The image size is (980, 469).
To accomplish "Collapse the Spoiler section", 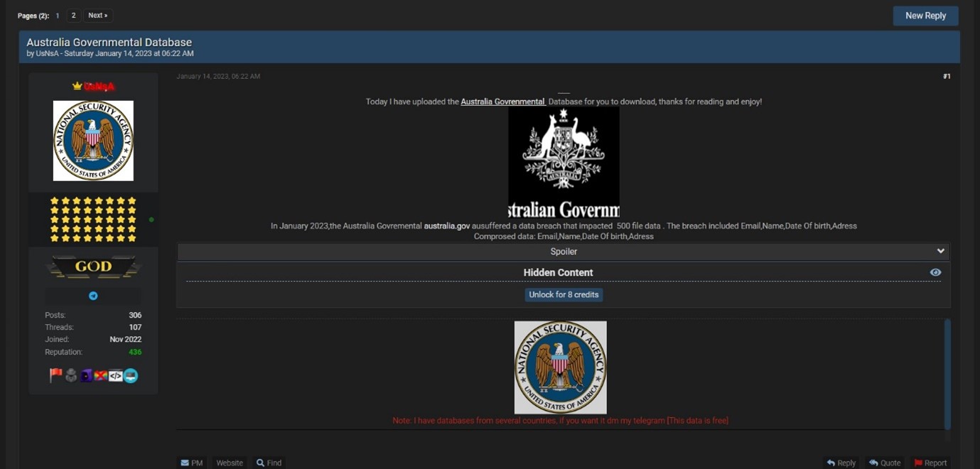I will tap(564, 251).
